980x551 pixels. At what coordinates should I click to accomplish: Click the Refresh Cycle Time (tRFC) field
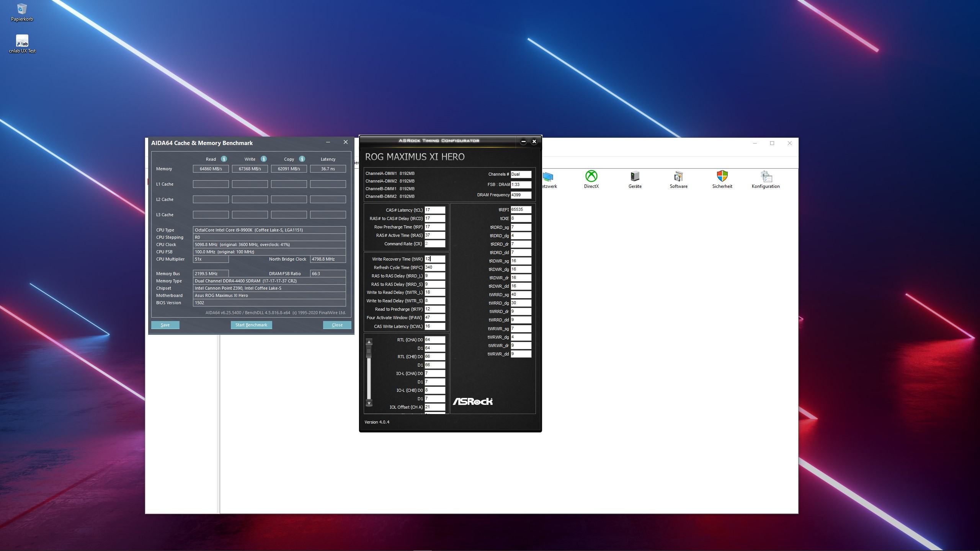(435, 267)
